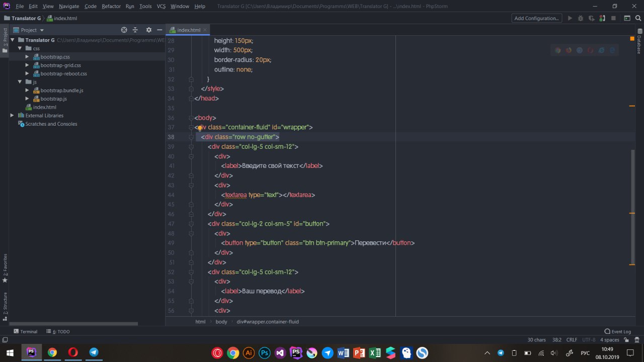Collapse the css folder in project tree
The width and height of the screenshot is (644, 362).
point(20,48)
